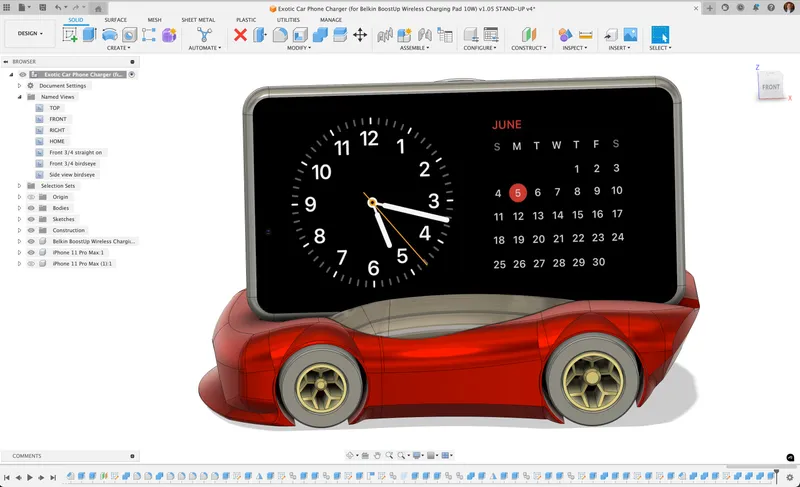Open the Construct menu
The image size is (800, 487).
(x=528, y=47)
